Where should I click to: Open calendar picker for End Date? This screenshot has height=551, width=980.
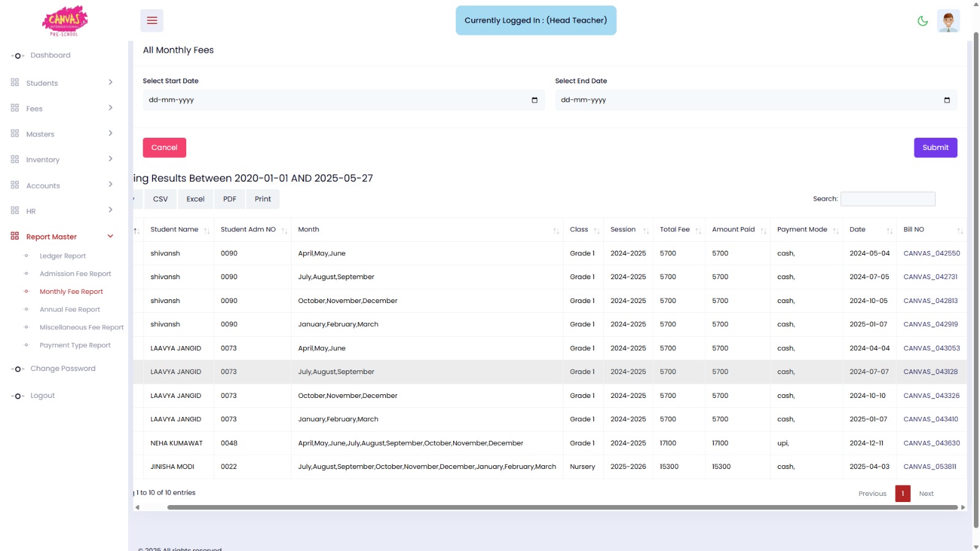click(947, 100)
